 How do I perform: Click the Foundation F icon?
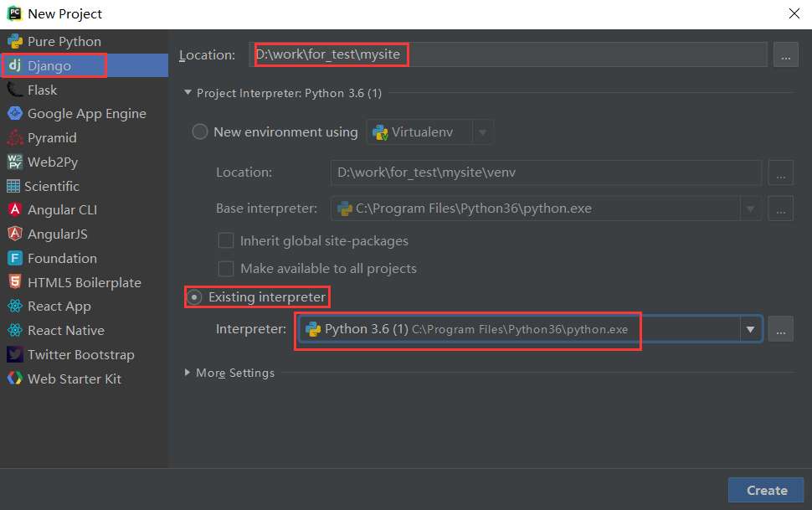(x=15, y=258)
